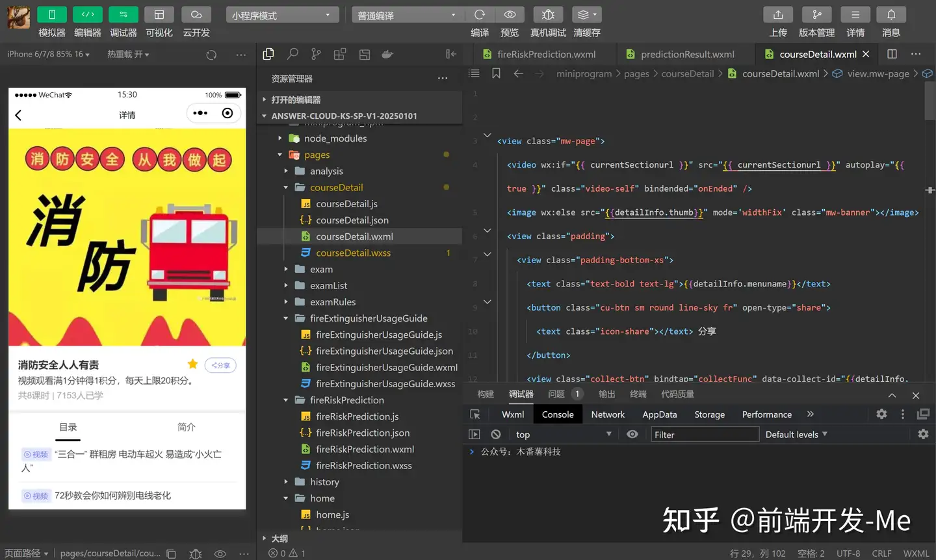Refresh the simulator
Viewport: 936px width, 560px height.
(211, 55)
